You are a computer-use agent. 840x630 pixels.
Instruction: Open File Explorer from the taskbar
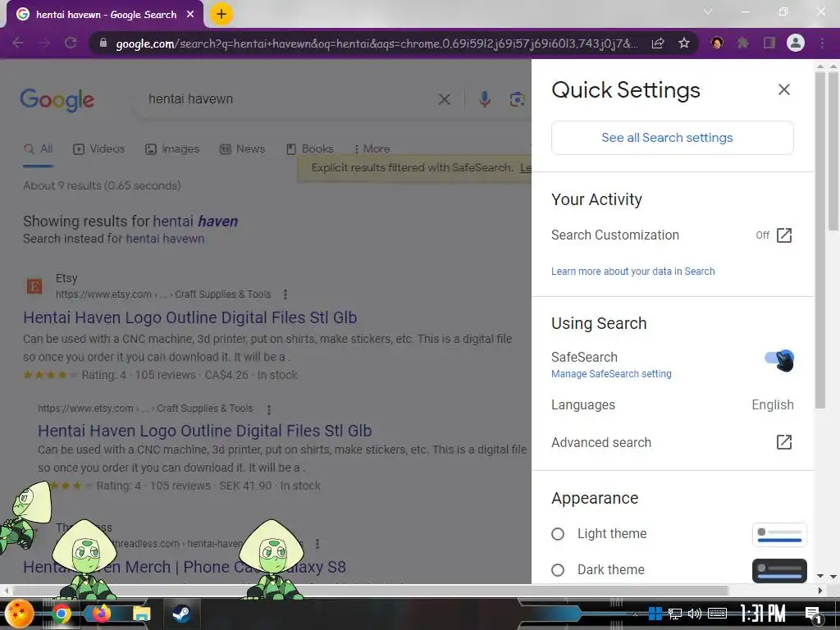point(141,614)
